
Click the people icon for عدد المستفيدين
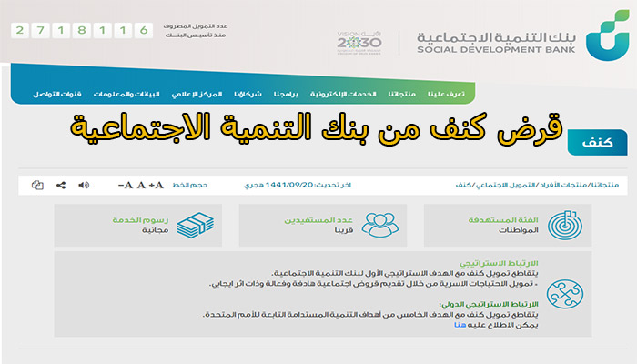pyautogui.click(x=379, y=225)
